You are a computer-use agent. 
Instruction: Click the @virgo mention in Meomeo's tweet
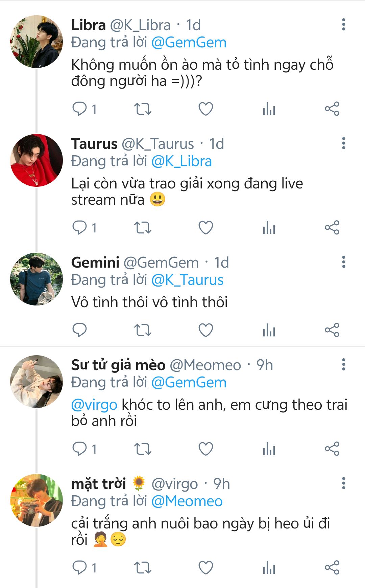[x=94, y=405]
